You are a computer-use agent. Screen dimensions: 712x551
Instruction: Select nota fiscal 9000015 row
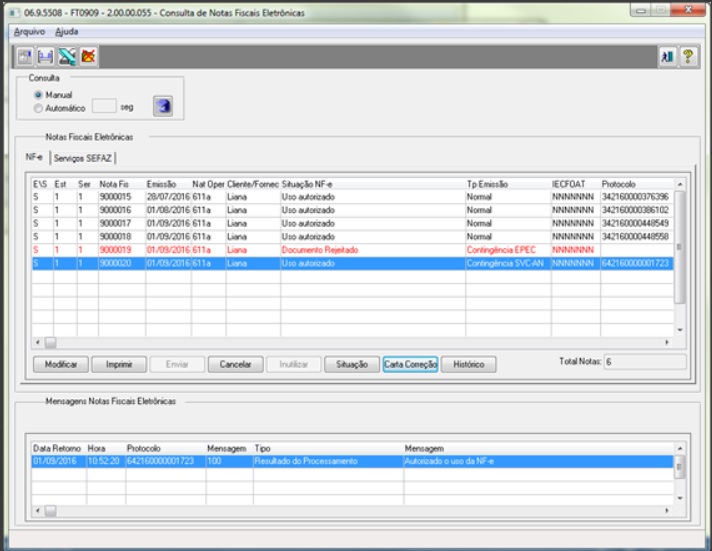click(x=352, y=197)
